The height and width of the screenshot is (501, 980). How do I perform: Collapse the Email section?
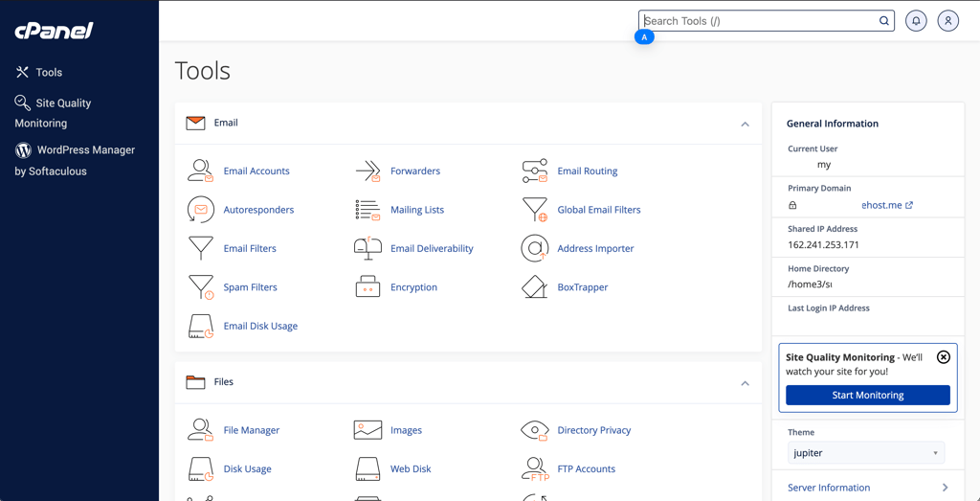coord(745,124)
